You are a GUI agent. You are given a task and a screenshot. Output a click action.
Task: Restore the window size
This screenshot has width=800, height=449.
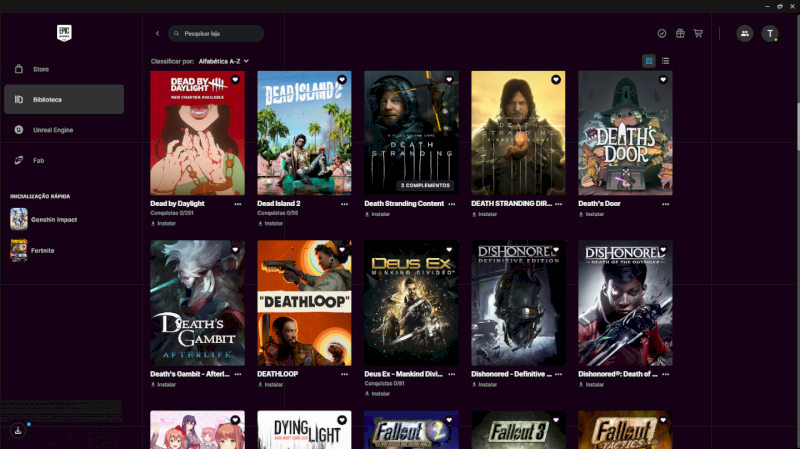pos(780,6)
